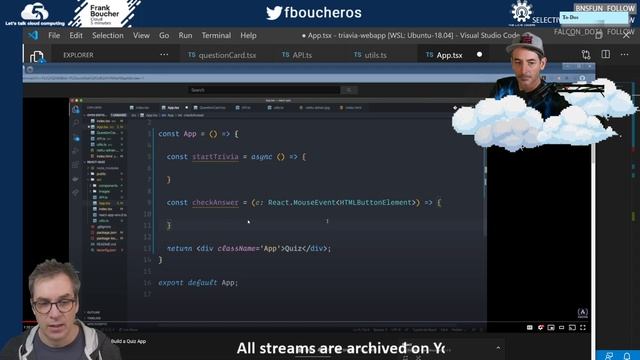Switch to the utils.ts editor tab
Image resolution: width=640 pixels, height=360 pixels.
[x=370, y=55]
